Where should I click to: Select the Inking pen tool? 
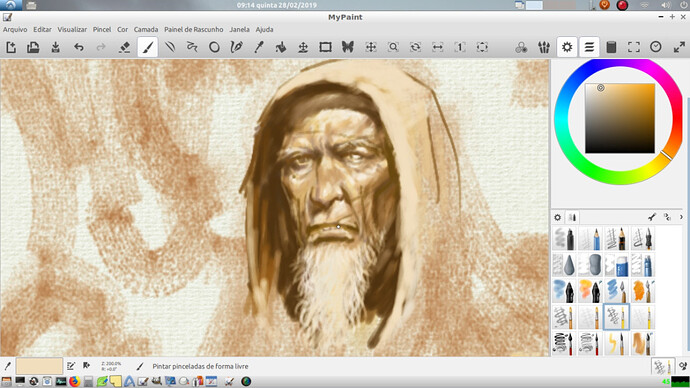(x=236, y=47)
